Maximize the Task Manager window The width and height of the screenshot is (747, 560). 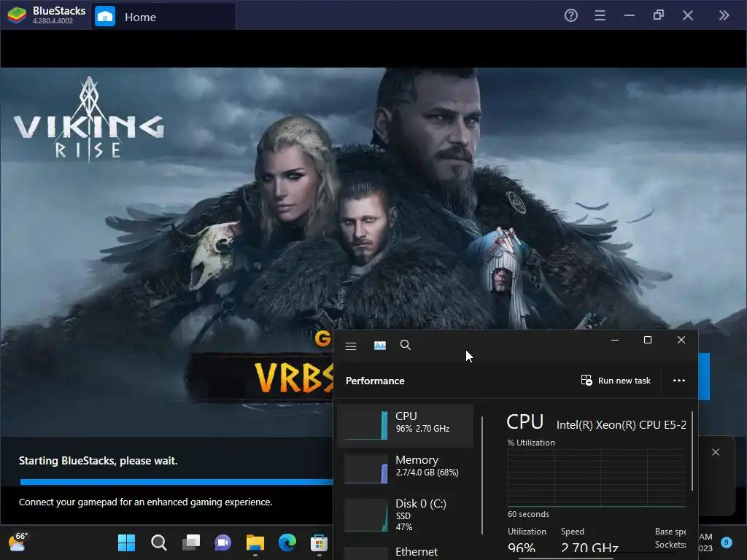(x=648, y=340)
